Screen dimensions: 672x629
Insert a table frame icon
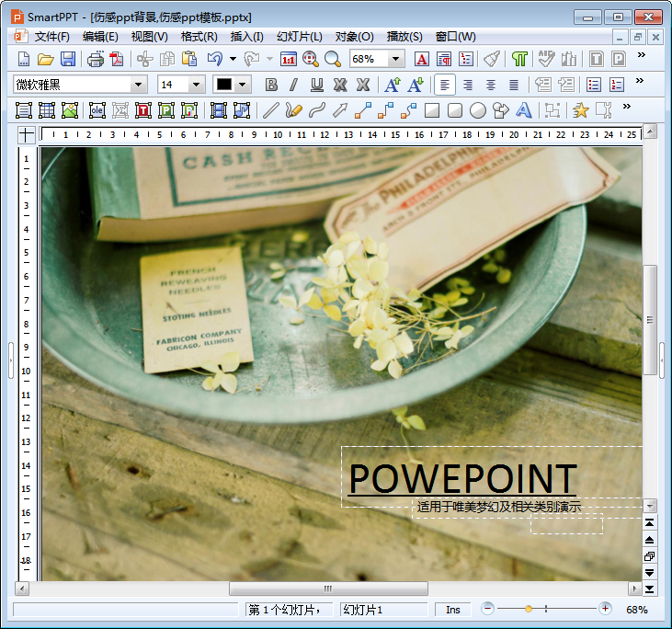coord(47,110)
